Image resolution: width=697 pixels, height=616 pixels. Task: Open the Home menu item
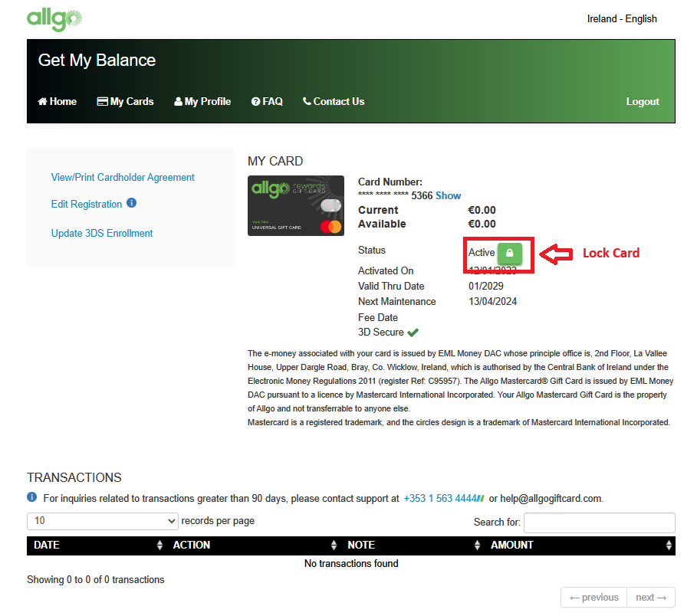[58, 101]
